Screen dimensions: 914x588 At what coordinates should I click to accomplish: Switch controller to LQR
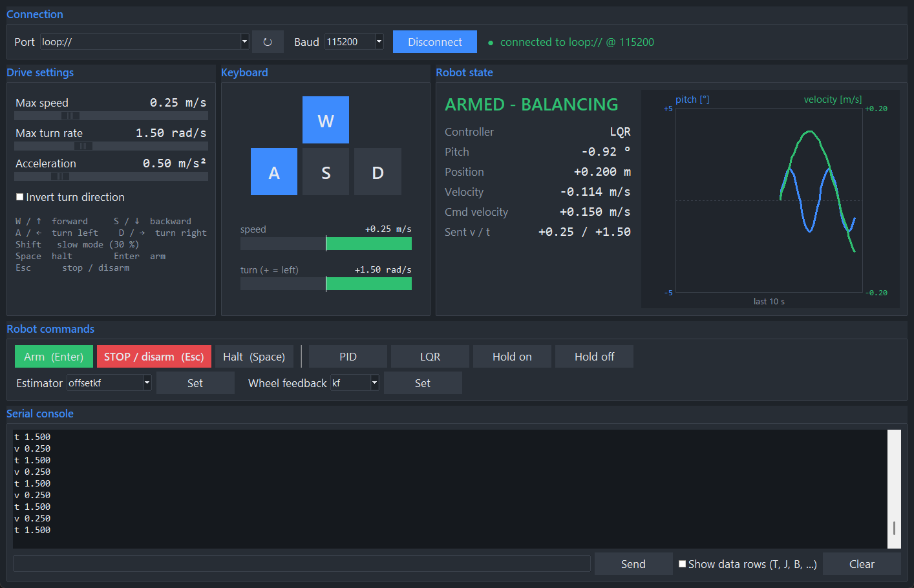coord(430,357)
